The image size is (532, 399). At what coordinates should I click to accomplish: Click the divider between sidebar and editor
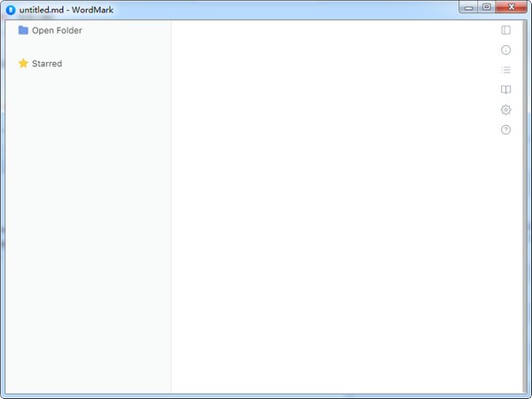pos(171,207)
